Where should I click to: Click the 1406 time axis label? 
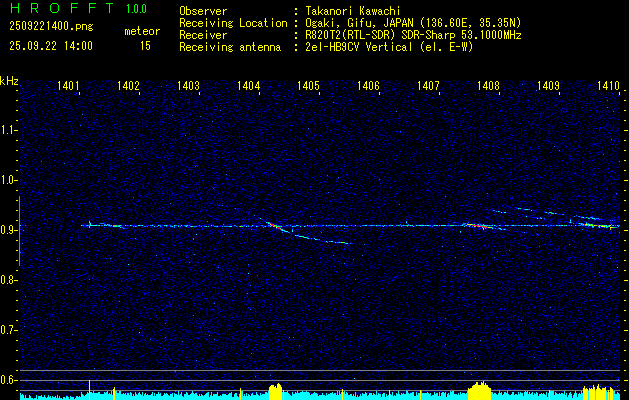click(x=368, y=85)
